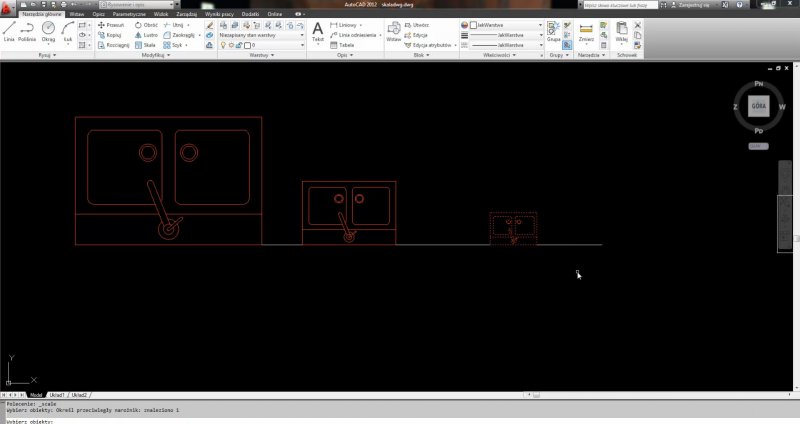Select the Polilinia tool
Image resolution: width=800 pixels, height=424 pixels.
point(28,31)
